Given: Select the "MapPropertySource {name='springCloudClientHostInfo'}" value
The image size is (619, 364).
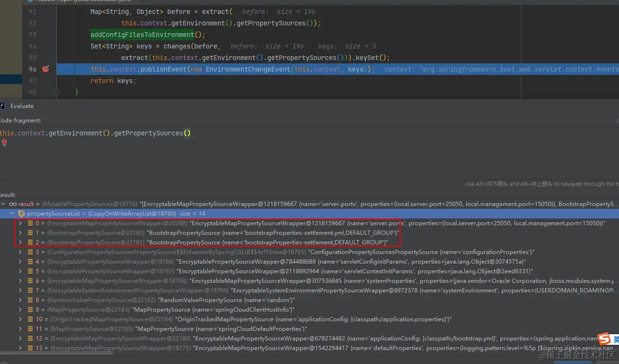Looking at the screenshot, I should point(214,310).
